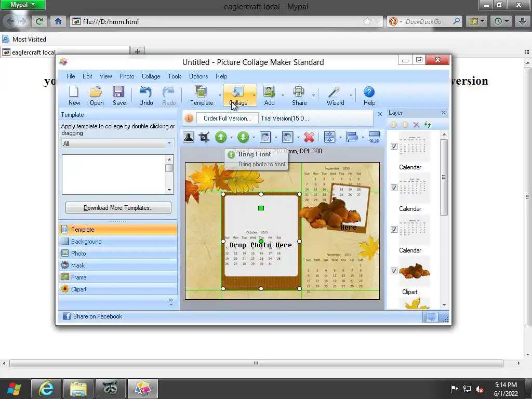Add a photo using the Add button

click(269, 96)
